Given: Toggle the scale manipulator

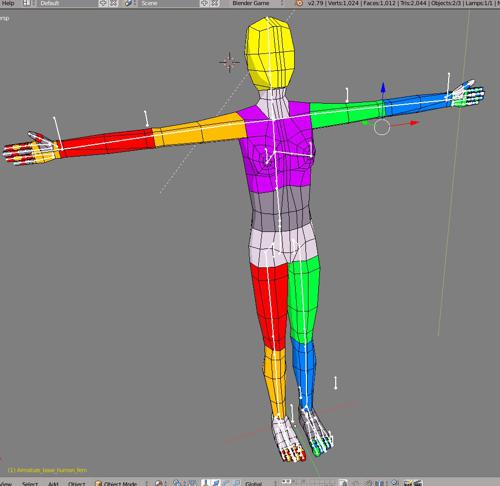Looking at the screenshot, I should click(x=236, y=483).
